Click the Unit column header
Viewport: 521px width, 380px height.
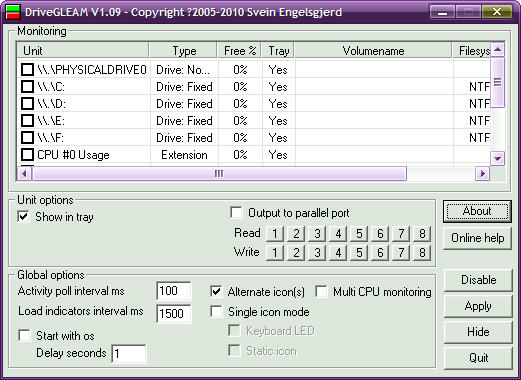[83, 51]
